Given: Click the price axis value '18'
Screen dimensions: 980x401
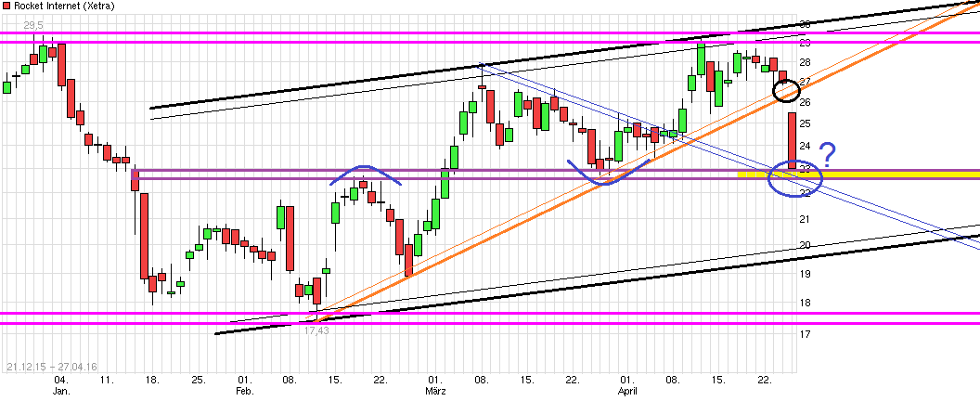Looking at the screenshot, I should pos(805,303).
